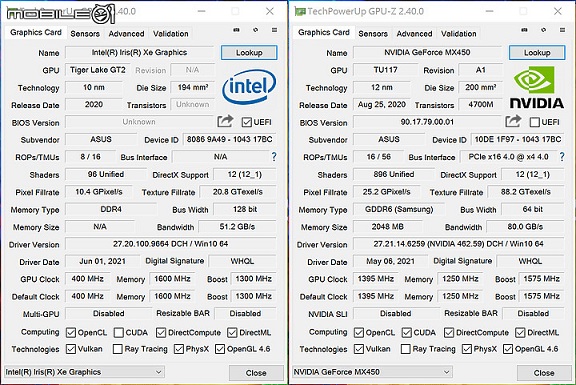
Task: Toggle the DirectCompute checkbox in NVIDIA window
Action: [449, 333]
